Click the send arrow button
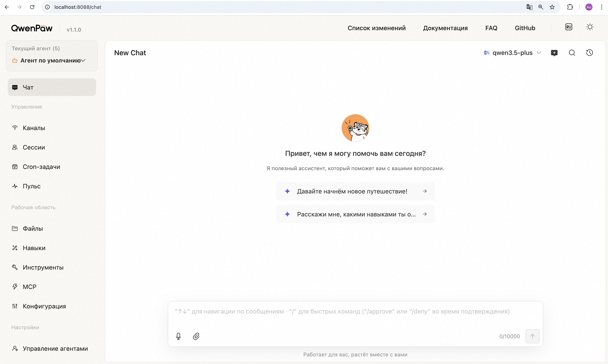This screenshot has width=608, height=364. 532,336
